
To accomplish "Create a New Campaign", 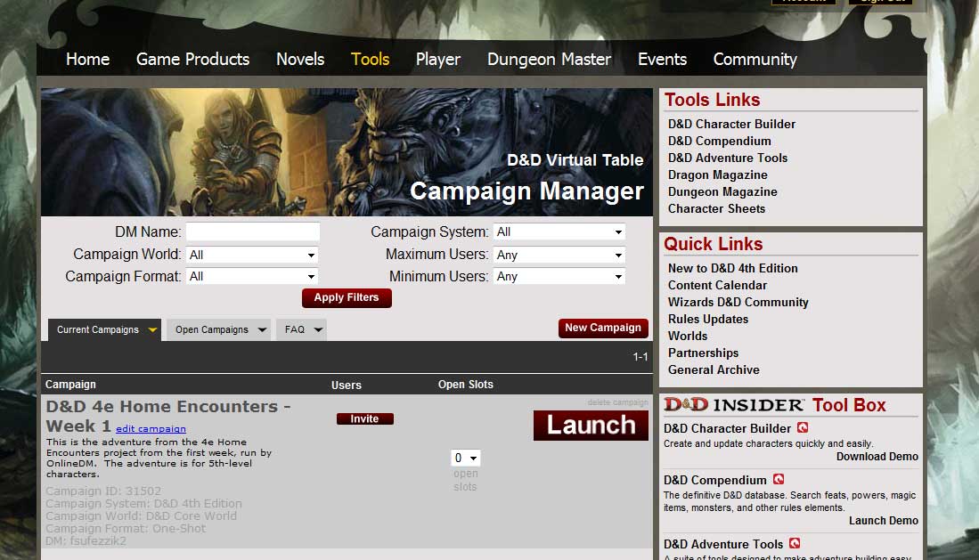I will point(603,328).
